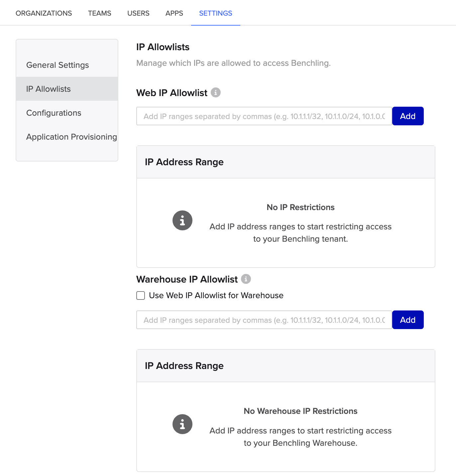Image resolution: width=456 pixels, height=476 pixels.
Task: Click the info icon under No IP Restrictions
Action: [182, 220]
